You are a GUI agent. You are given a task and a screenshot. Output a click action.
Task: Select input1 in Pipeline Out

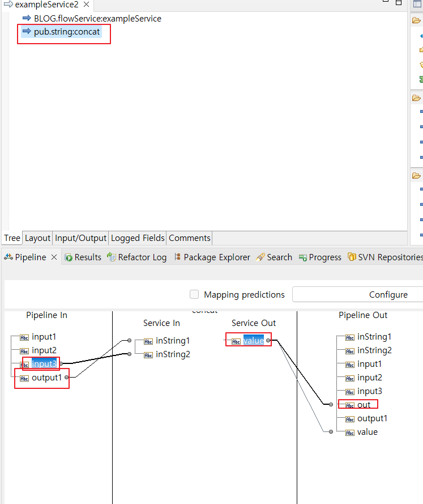coord(369,364)
